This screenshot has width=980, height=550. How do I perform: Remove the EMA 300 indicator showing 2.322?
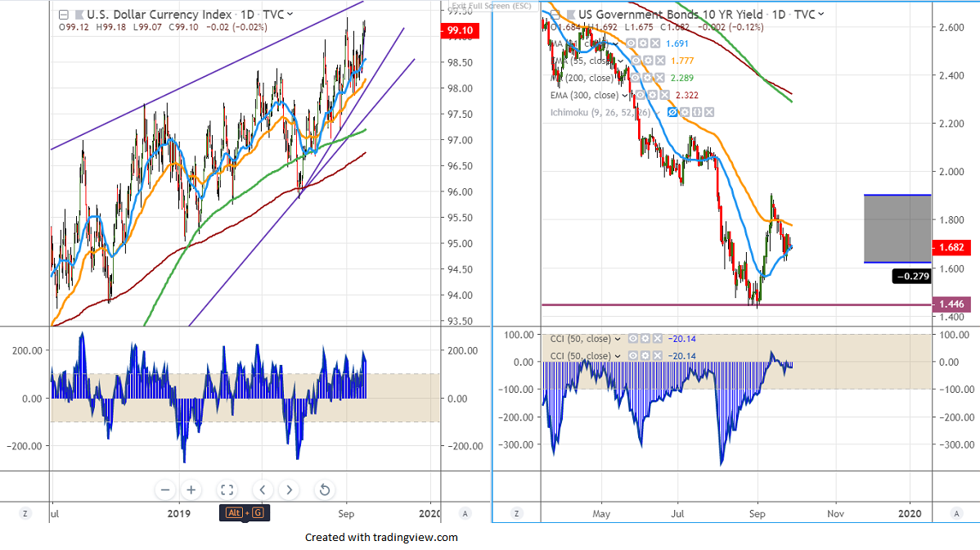click(664, 95)
